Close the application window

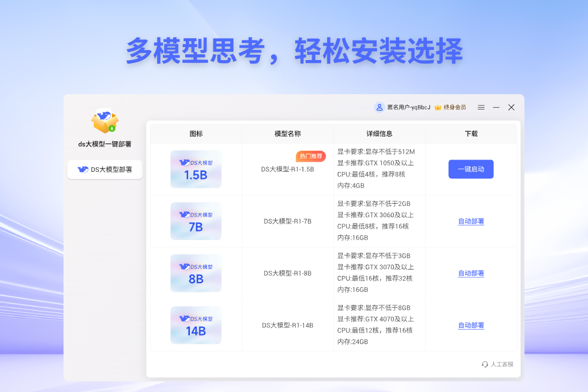coord(512,107)
